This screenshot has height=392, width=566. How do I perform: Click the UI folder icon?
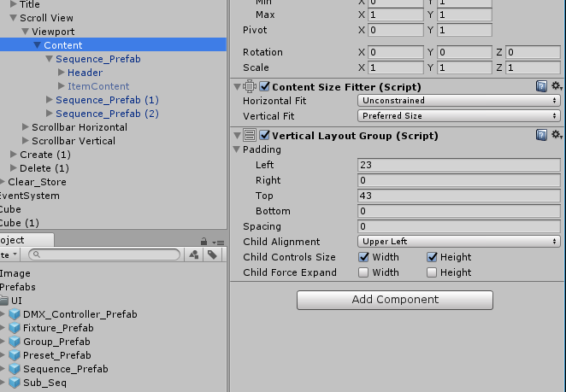pyautogui.click(x=3, y=301)
